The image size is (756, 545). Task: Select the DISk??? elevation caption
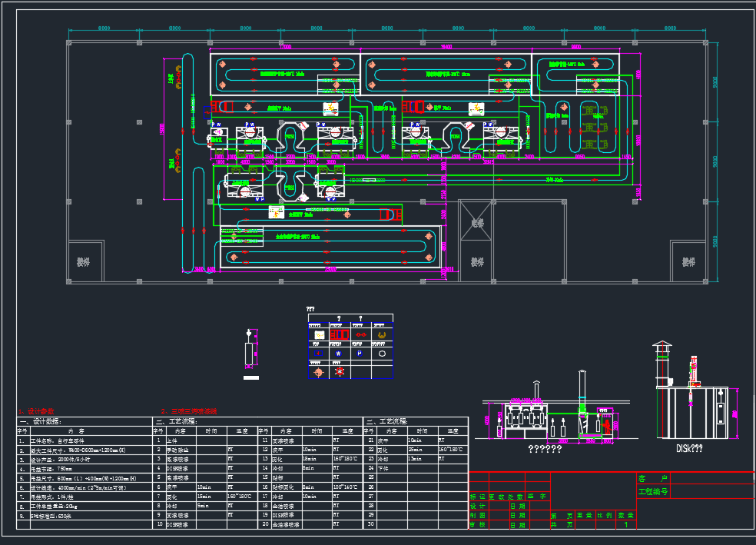689,449
